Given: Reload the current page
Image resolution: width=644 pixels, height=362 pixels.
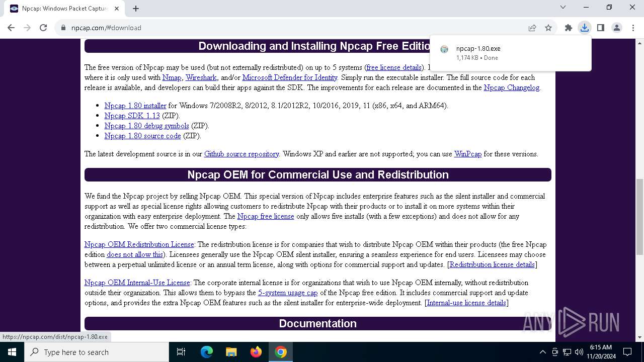Looking at the screenshot, I should coord(43,28).
